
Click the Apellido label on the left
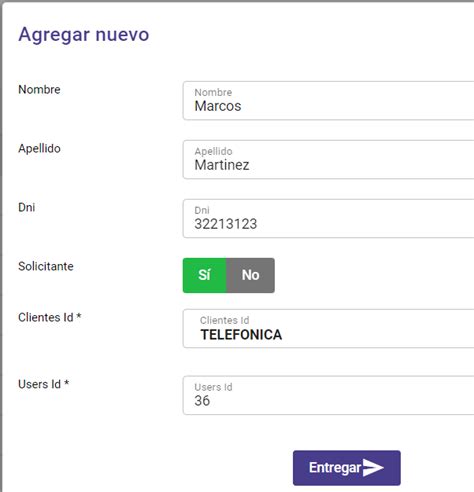click(x=39, y=148)
